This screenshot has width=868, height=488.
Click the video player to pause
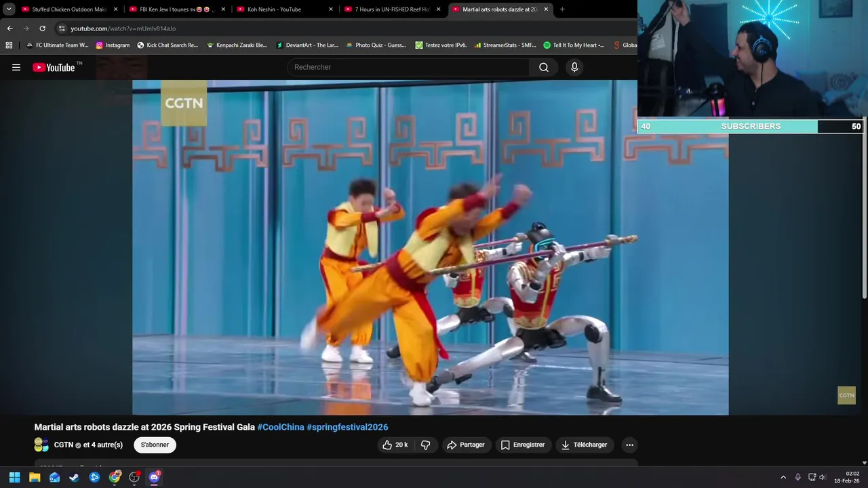point(430,247)
